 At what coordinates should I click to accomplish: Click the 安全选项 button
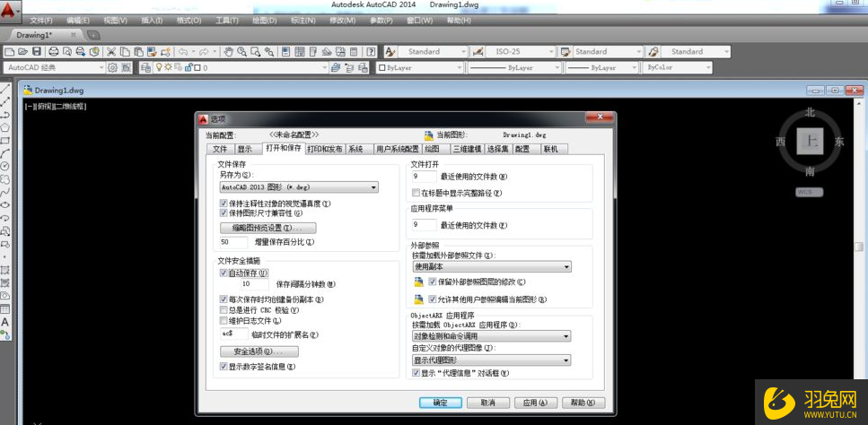259,351
